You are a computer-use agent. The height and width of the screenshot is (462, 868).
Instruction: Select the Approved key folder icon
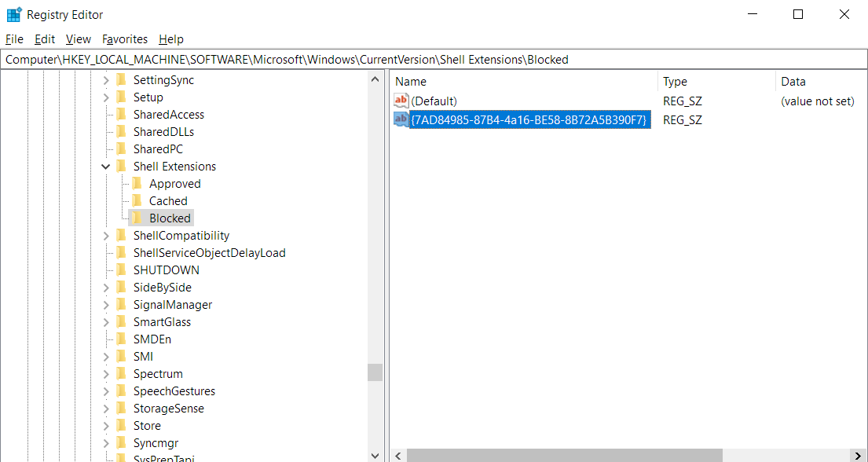139,183
